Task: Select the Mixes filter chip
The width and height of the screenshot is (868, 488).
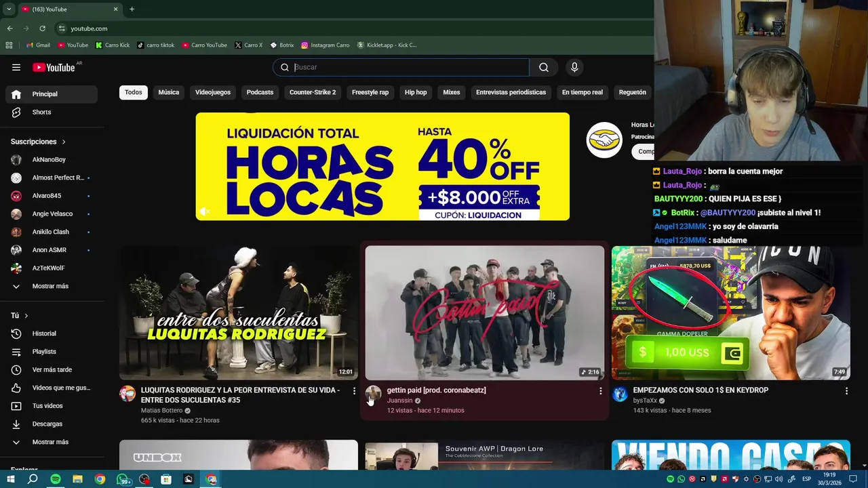Action: pos(452,92)
